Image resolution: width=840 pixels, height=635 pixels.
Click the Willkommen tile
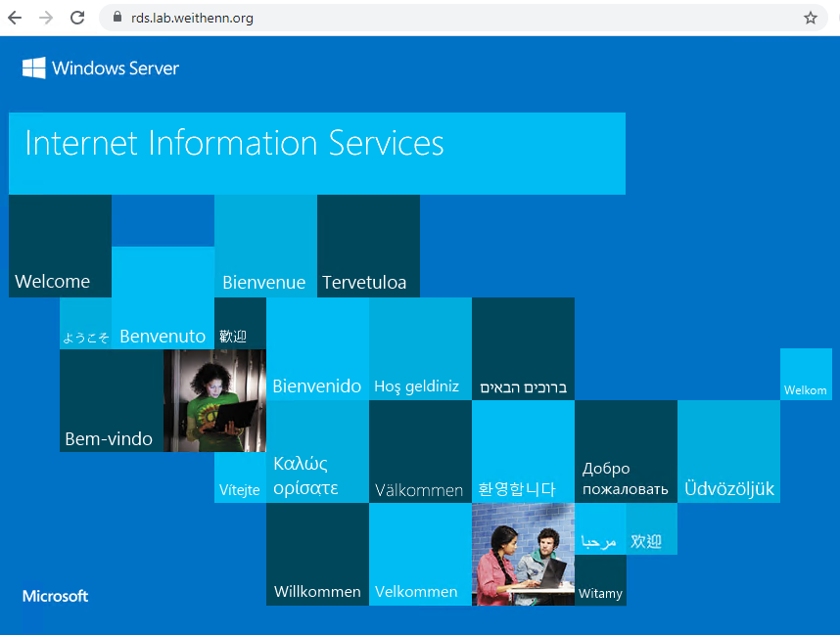point(317,554)
